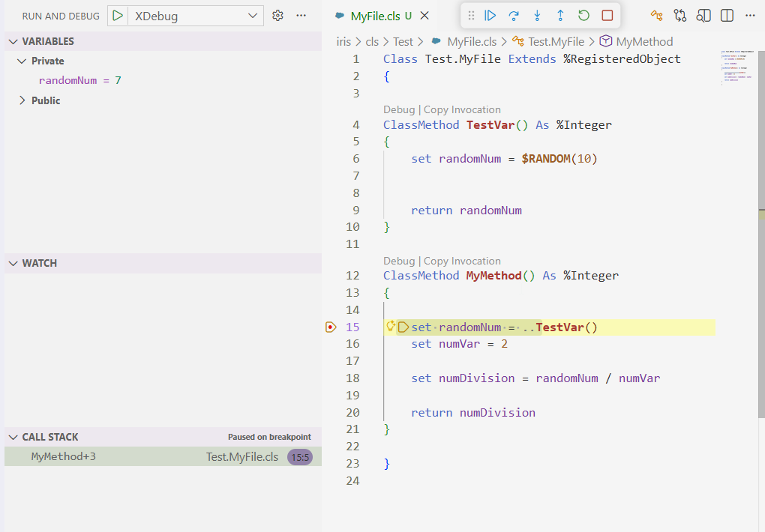Click Continue in the debug toolbar

coord(490,15)
